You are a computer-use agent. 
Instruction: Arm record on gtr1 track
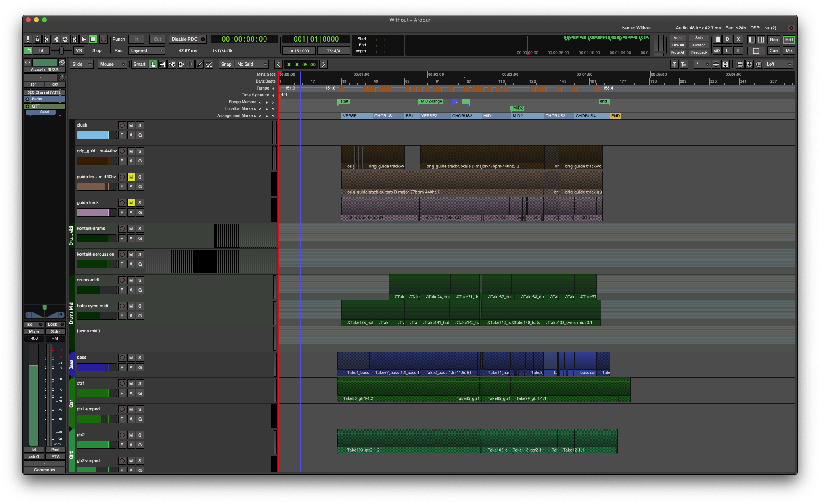click(122, 383)
